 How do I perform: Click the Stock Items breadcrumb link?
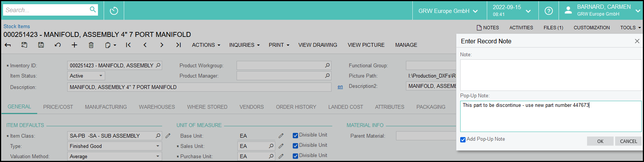(x=17, y=26)
